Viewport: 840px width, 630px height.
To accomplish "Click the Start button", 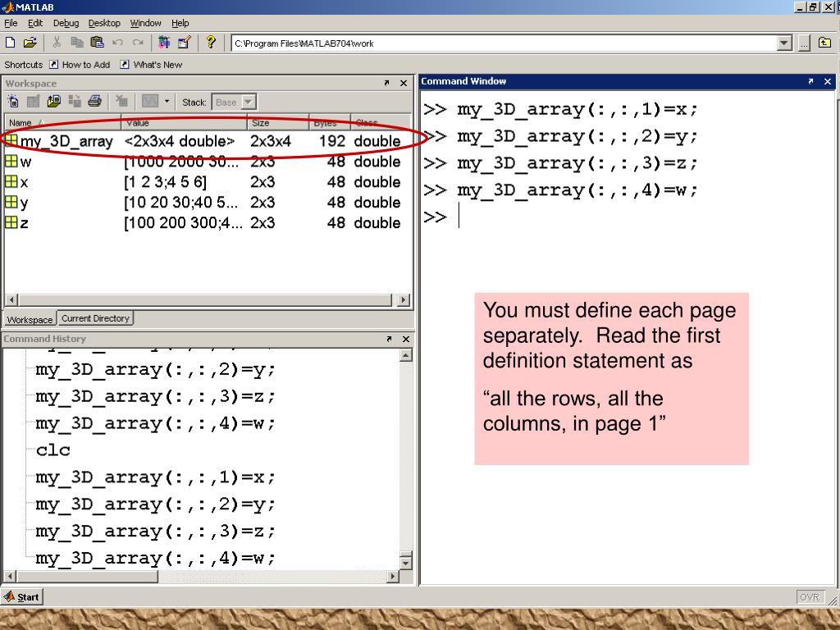I will pyautogui.click(x=21, y=597).
